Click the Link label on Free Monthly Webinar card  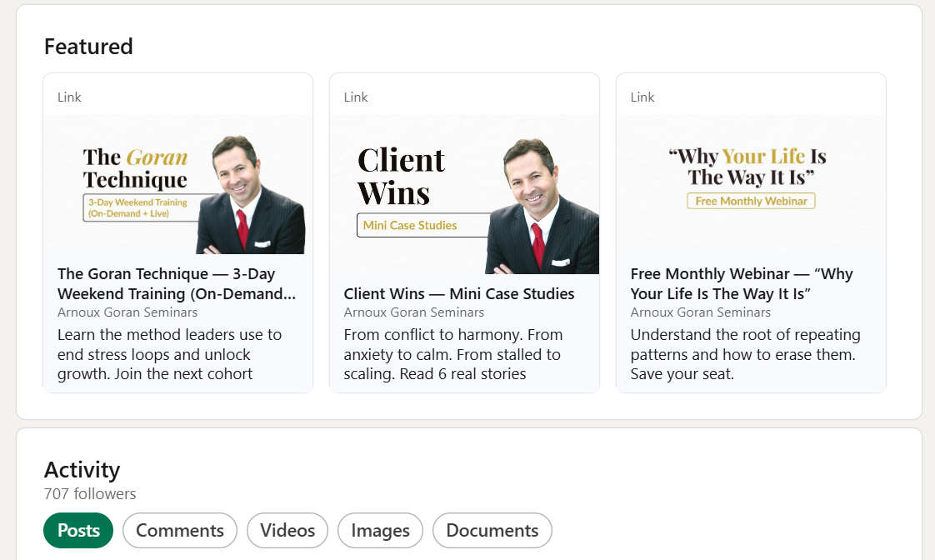(x=642, y=97)
